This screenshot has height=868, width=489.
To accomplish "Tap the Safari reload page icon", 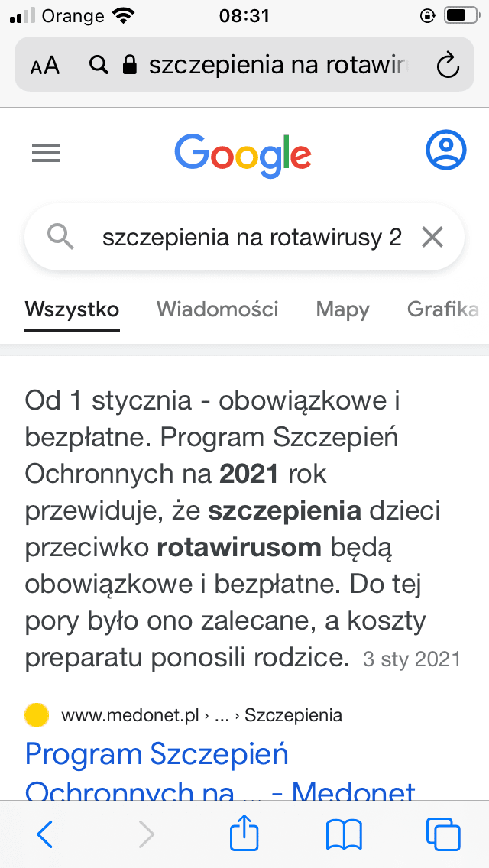I will coord(447,65).
